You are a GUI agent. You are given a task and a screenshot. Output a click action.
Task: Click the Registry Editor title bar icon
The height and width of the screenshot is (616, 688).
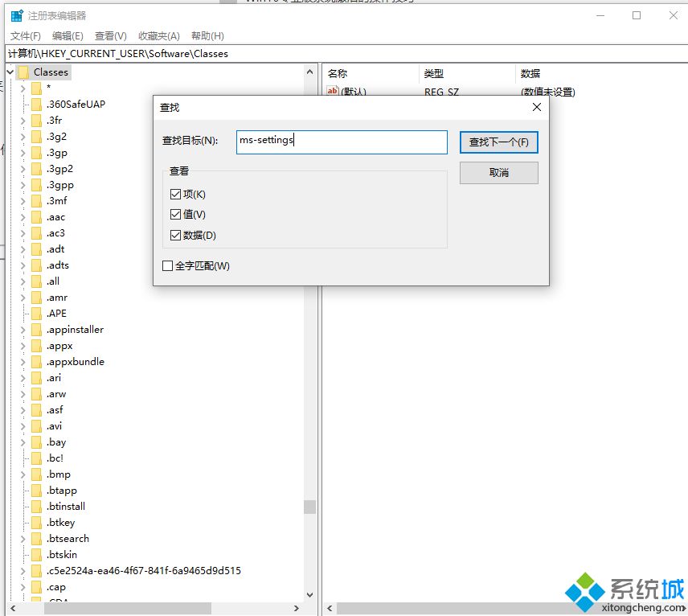[x=16, y=14]
